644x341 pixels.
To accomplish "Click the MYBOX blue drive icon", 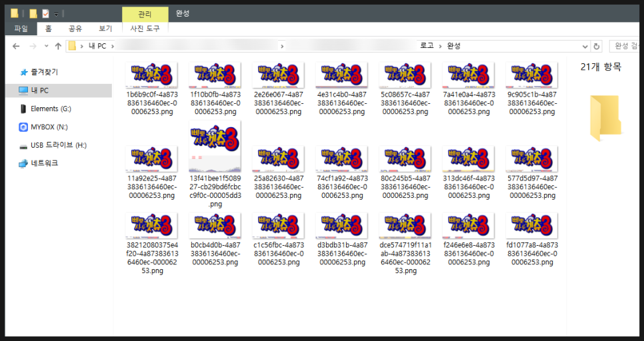I will (x=23, y=127).
